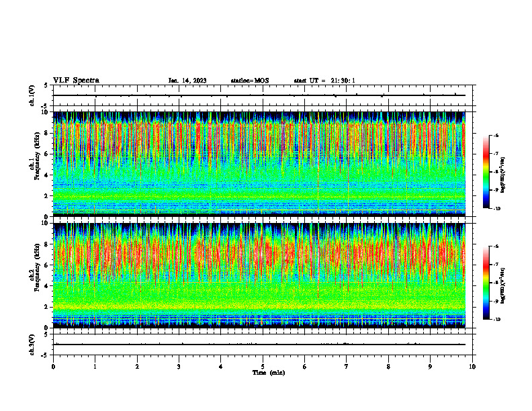
Task: Click the time axis tick label 7
Action: [347, 367]
